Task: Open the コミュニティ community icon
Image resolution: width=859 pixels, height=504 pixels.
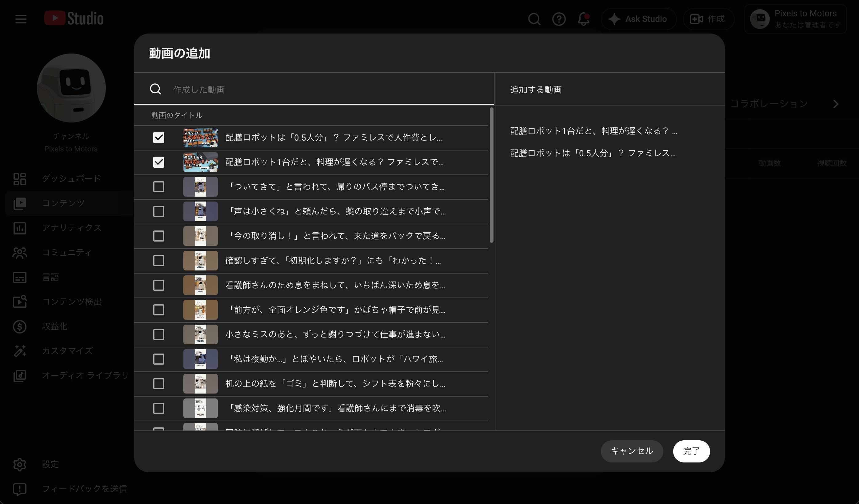Action: (x=20, y=253)
